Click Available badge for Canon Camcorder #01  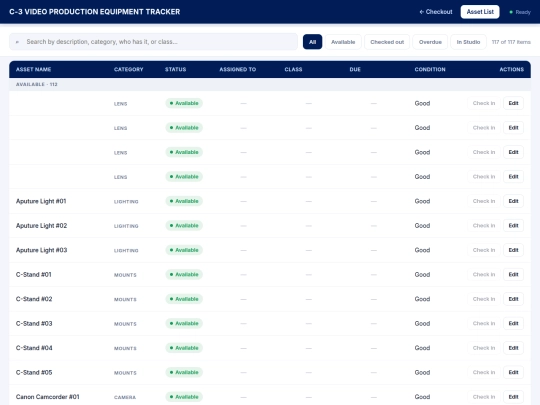point(184,397)
